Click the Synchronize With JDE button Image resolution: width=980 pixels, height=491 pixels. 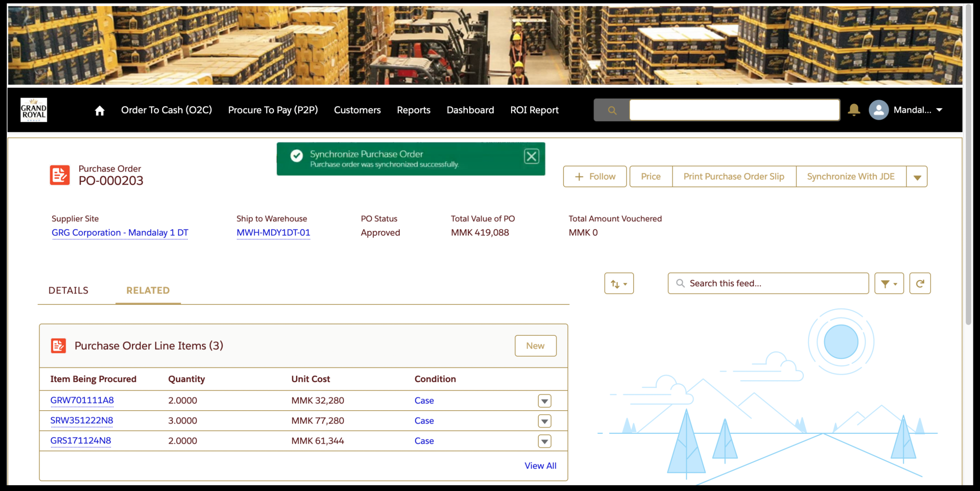coord(851,177)
